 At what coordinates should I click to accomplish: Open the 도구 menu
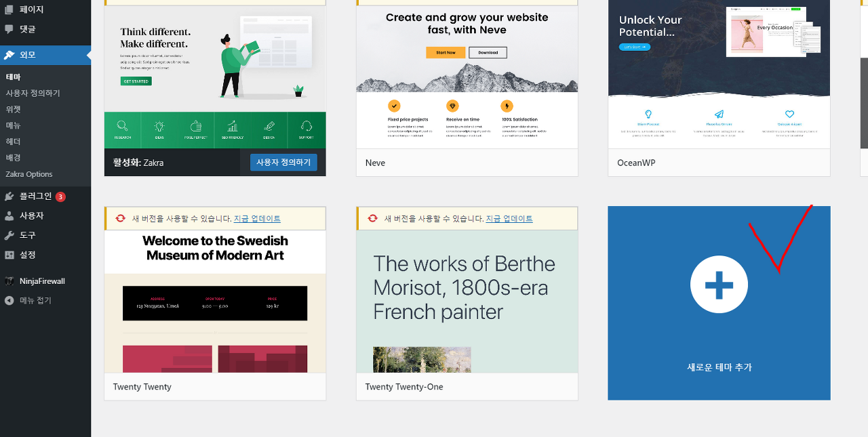(x=45, y=236)
